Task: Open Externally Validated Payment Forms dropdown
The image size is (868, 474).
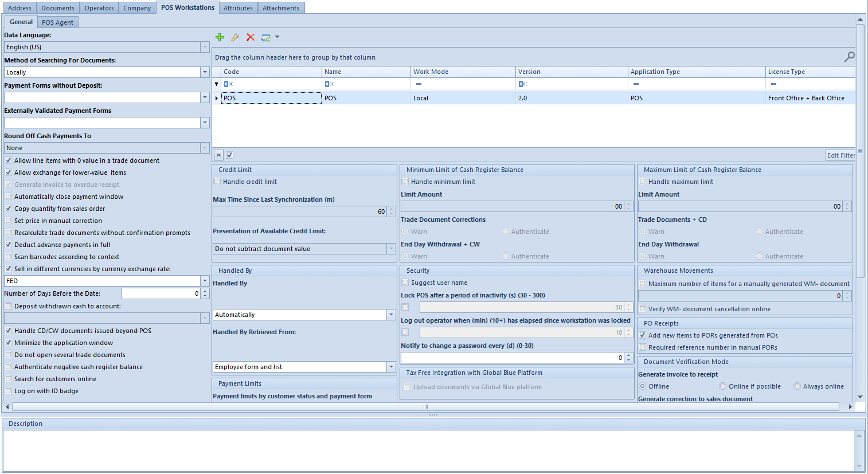Action: [205, 123]
